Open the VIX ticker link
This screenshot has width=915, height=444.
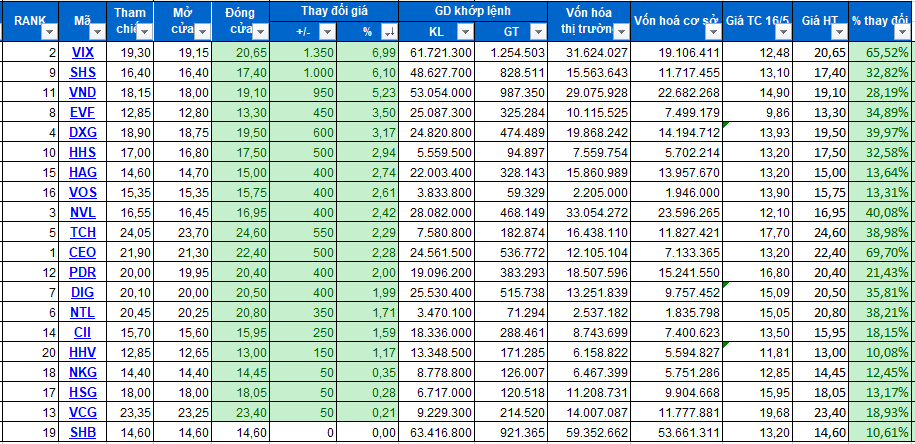(x=83, y=53)
